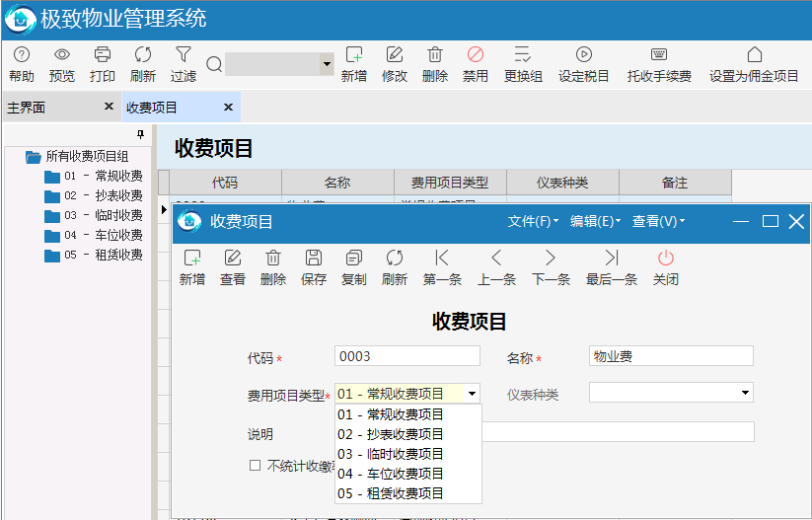Screen dimensions: 812x520
Task: Open the 帮助 help icon in main toolbar
Action: coord(22,54)
